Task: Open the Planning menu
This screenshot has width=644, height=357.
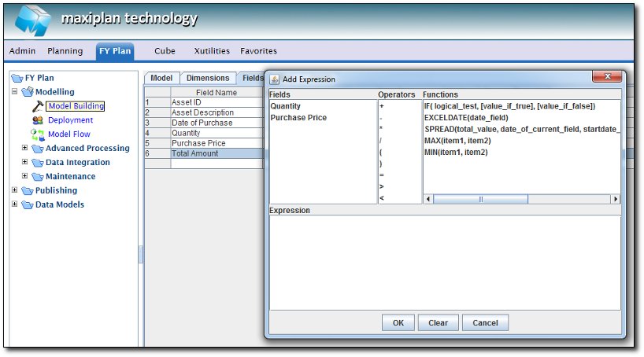Action: [x=65, y=51]
